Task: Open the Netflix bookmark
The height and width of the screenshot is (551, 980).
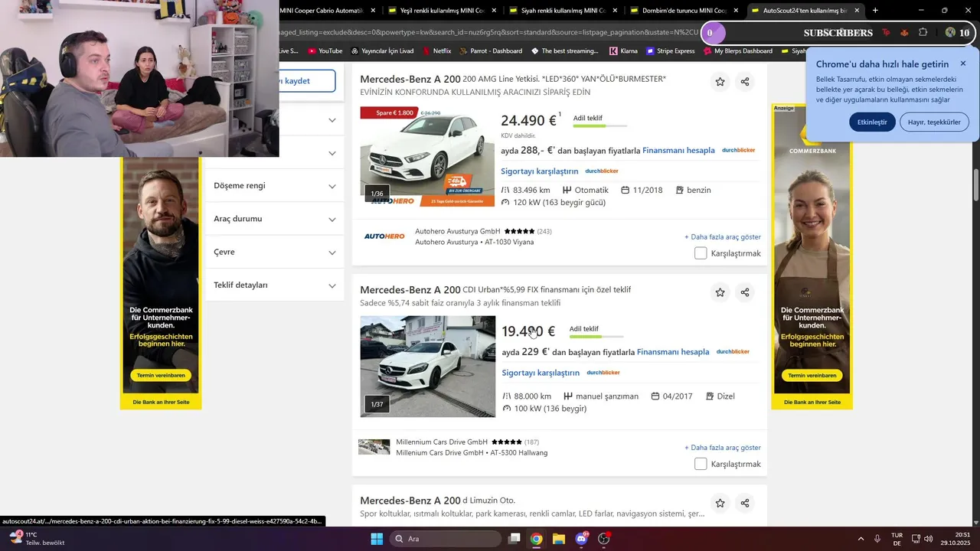Action: 436,51
